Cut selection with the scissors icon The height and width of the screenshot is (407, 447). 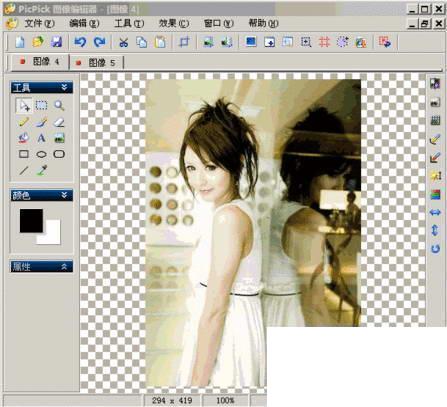tap(124, 42)
